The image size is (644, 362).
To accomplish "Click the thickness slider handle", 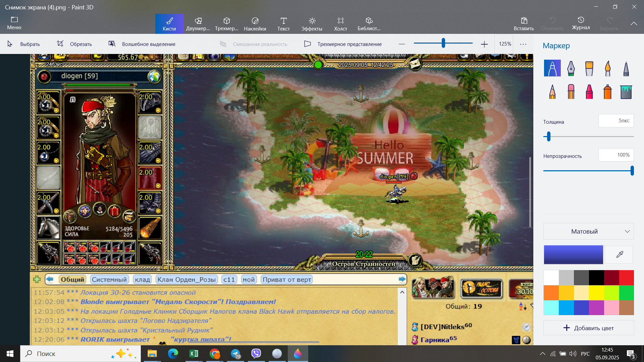I will pos(549,136).
